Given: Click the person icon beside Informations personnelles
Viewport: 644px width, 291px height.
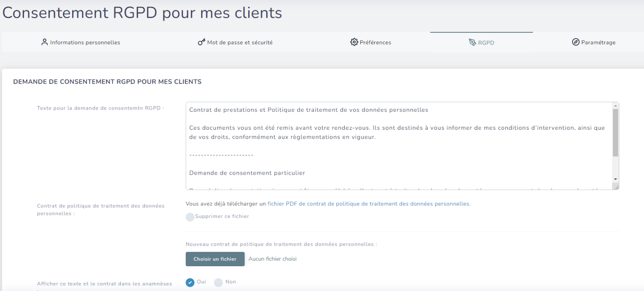Looking at the screenshot, I should tap(45, 42).
